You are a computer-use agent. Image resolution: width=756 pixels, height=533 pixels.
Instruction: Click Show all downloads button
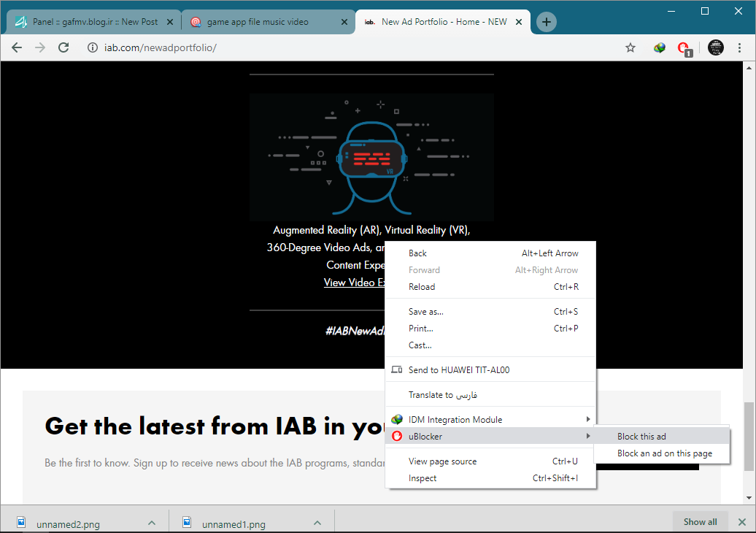point(700,522)
